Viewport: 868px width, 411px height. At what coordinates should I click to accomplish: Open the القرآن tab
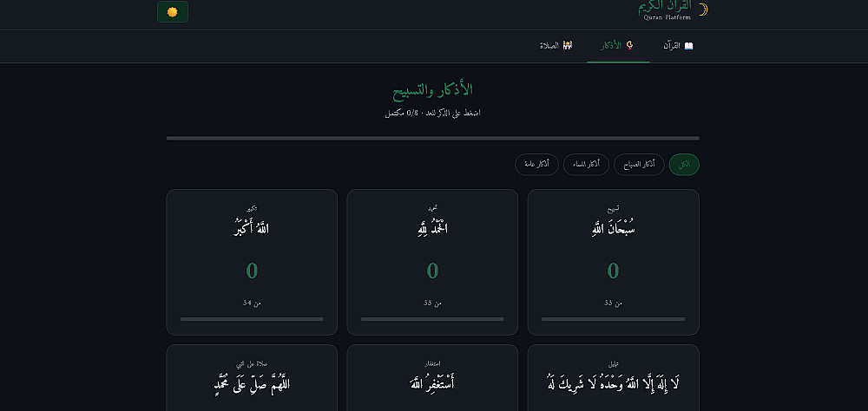click(x=678, y=47)
